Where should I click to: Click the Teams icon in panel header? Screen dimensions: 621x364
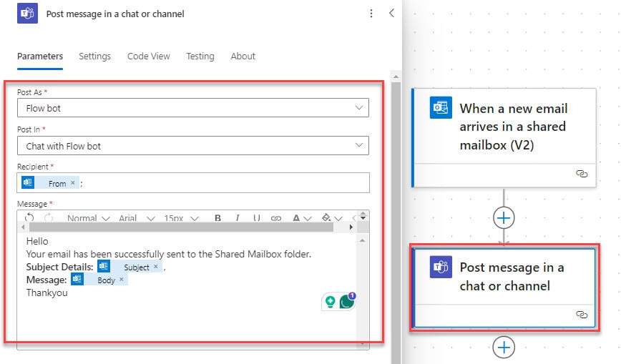tap(27, 14)
